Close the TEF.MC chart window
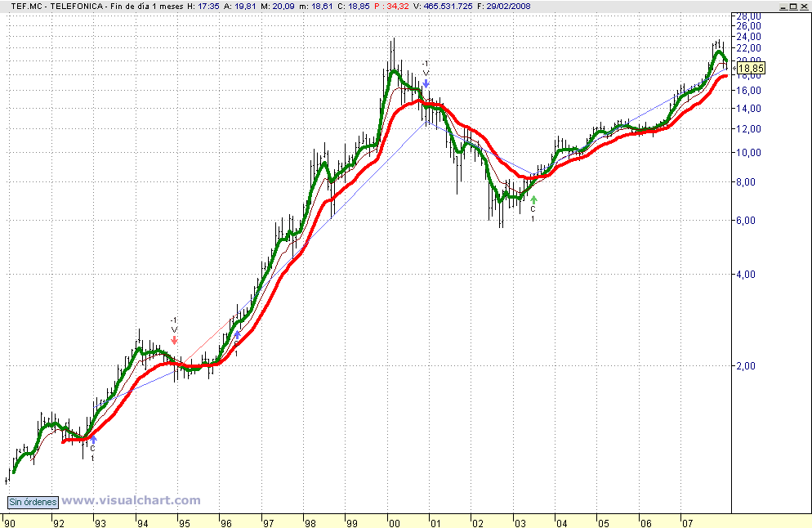The image size is (812, 528). (803, 7)
